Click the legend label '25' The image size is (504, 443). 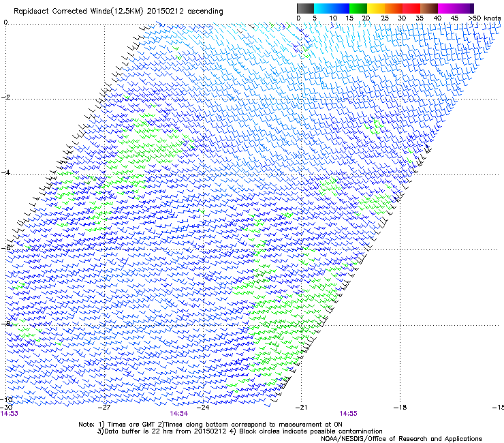click(385, 18)
